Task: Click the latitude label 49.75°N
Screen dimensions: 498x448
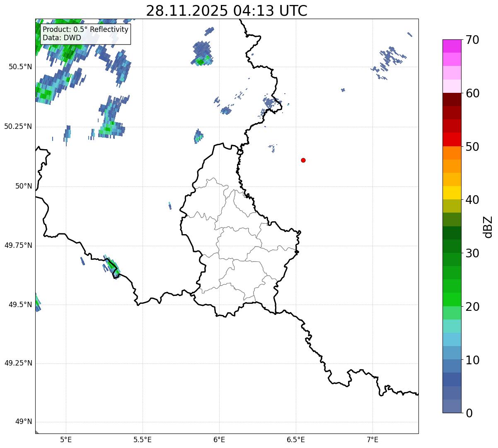Action: point(18,245)
